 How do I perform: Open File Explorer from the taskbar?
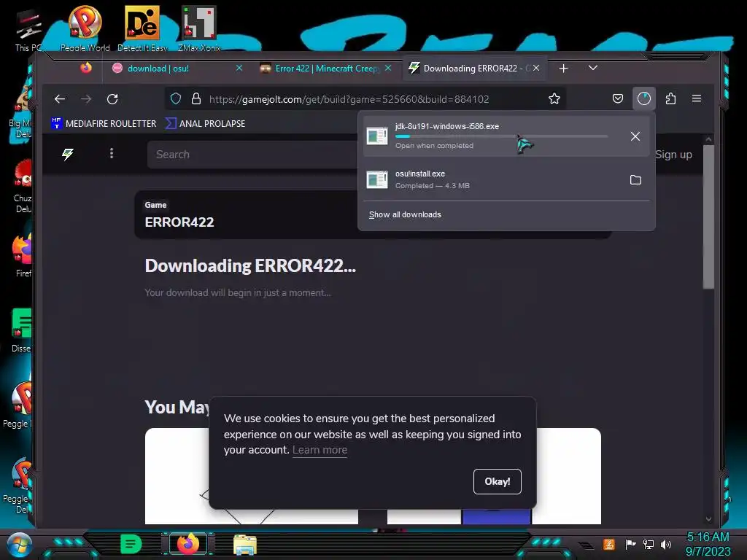(245, 544)
